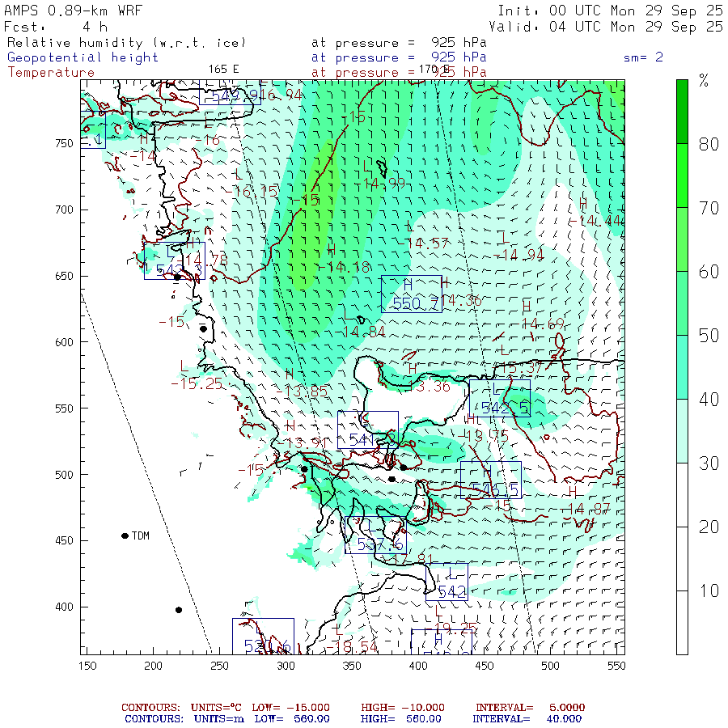
Task: Click the H -14.44 temperature maximum label
Action: point(594,213)
